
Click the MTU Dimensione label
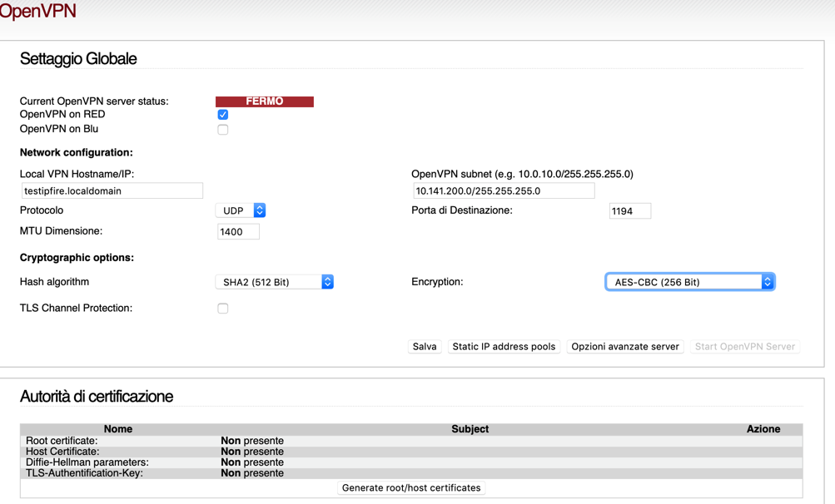(x=62, y=231)
